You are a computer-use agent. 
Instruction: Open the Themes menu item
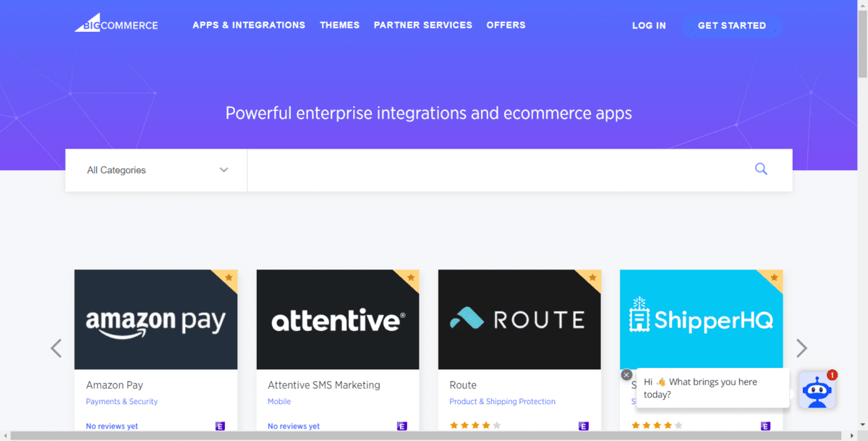point(339,25)
